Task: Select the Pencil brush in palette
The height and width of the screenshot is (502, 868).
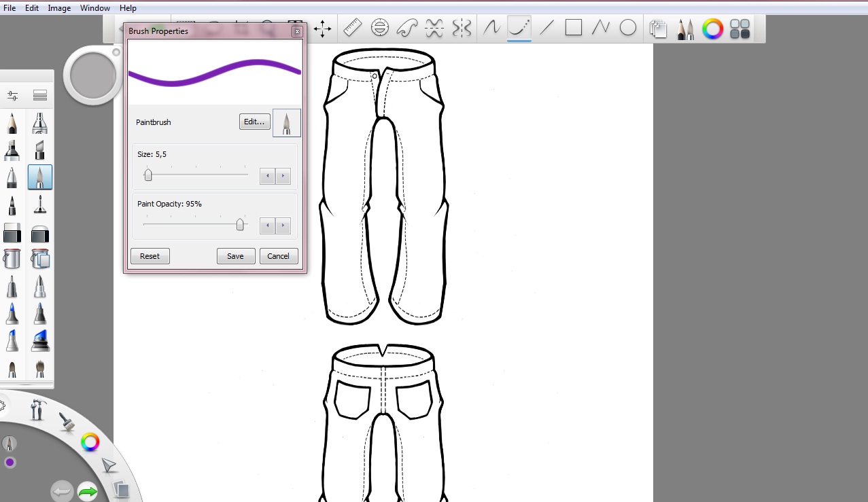Action: click(x=12, y=123)
